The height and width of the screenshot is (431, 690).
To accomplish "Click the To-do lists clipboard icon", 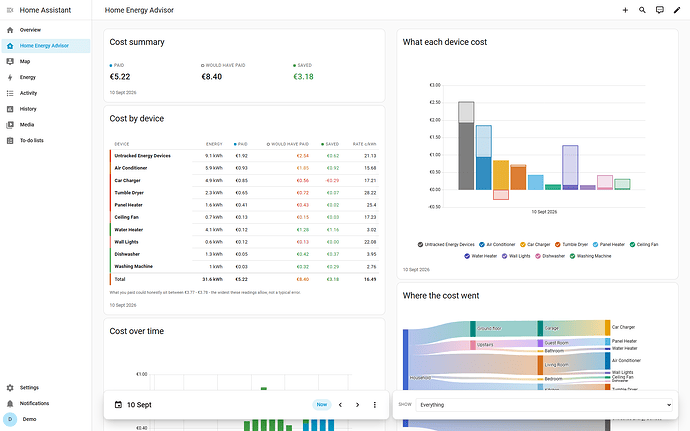I will (10, 140).
